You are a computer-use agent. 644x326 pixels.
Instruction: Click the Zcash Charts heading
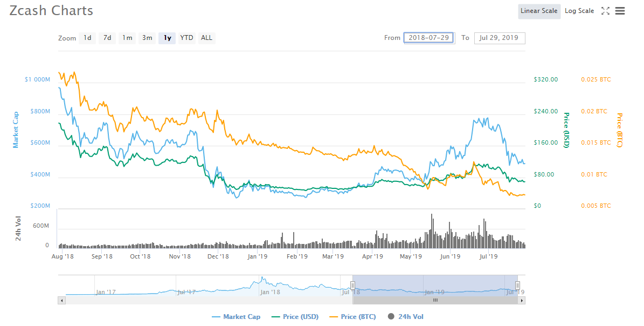[x=51, y=11]
